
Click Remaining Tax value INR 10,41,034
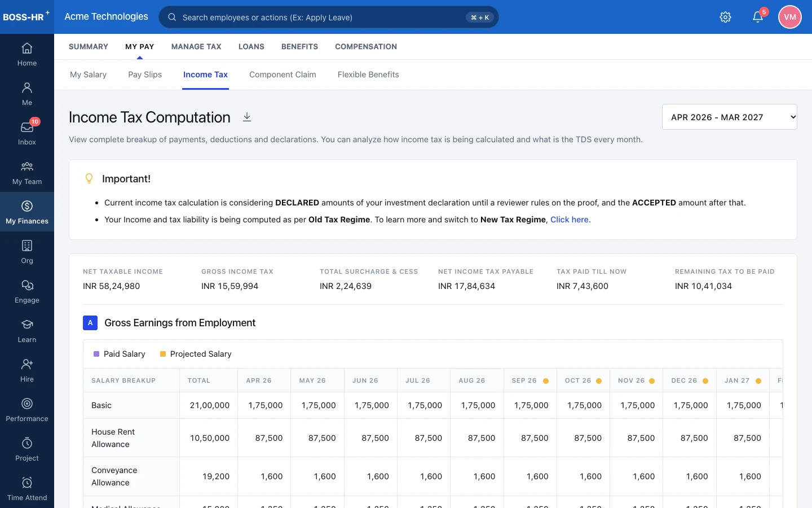[x=704, y=286]
